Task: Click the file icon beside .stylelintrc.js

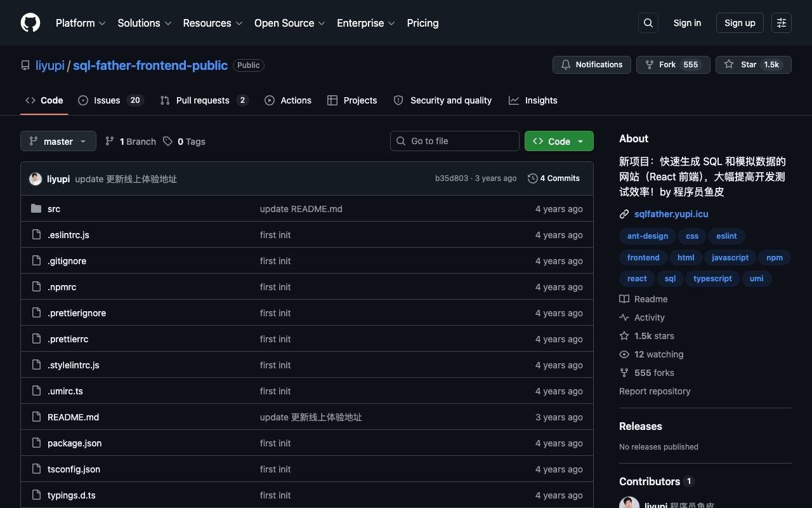Action: 36,365
